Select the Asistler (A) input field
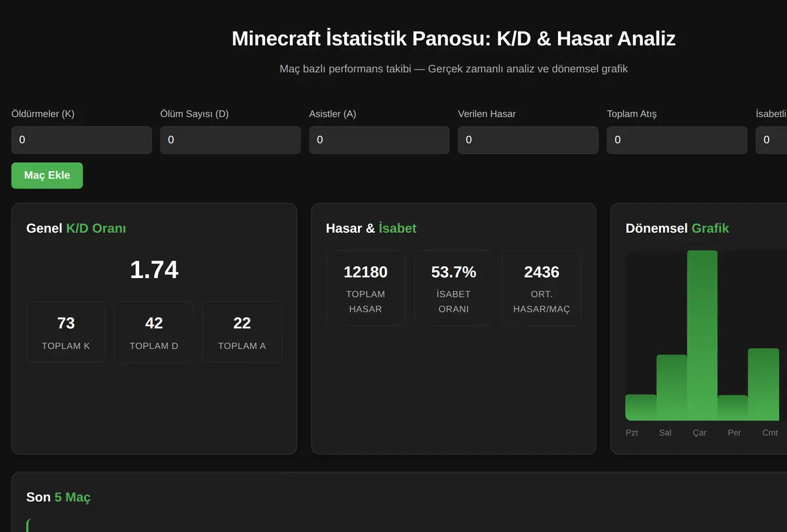Screen dimensions: 787x532 pyautogui.click(x=379, y=140)
